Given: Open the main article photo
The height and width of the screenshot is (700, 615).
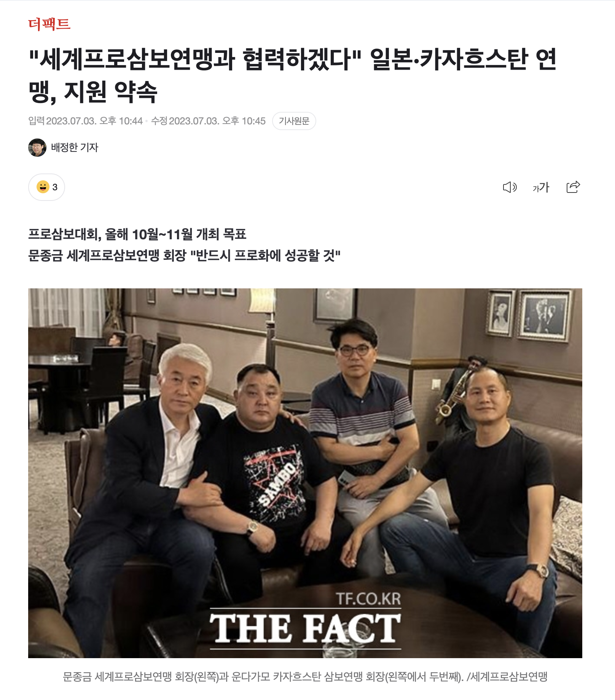Looking at the screenshot, I should (x=305, y=473).
